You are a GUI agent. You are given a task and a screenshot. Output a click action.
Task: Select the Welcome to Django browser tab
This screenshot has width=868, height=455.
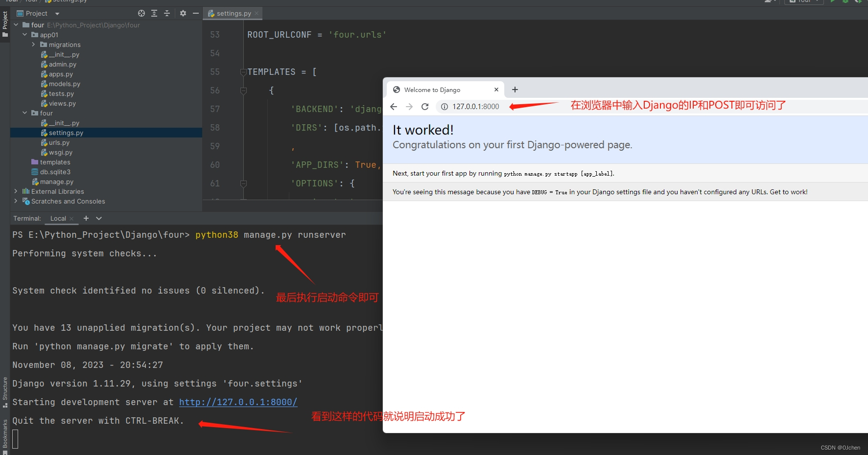click(x=445, y=90)
